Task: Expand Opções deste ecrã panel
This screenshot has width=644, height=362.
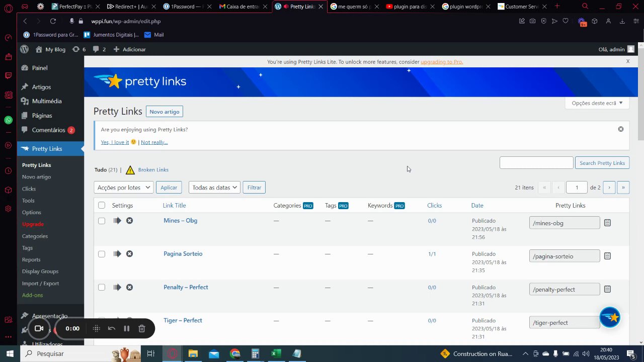Action: point(597,103)
